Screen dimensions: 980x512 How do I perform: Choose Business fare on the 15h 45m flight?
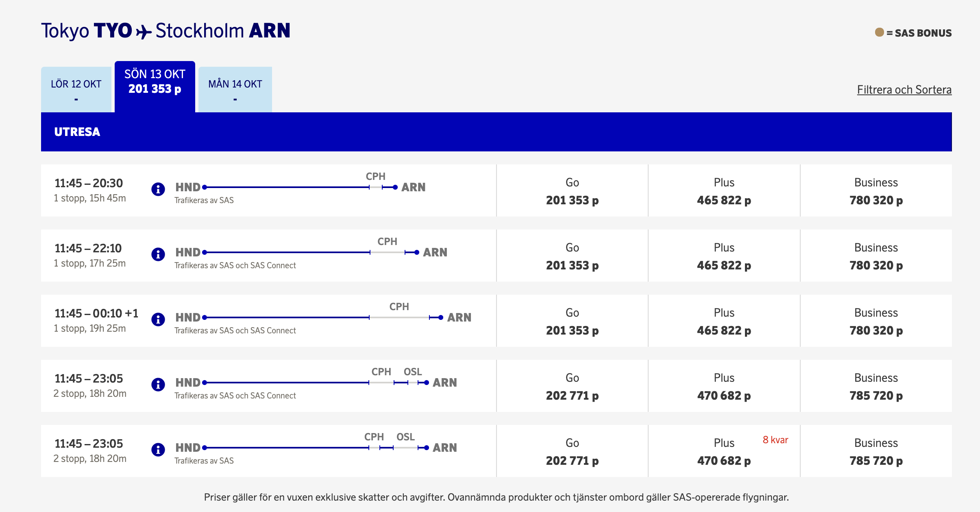876,190
